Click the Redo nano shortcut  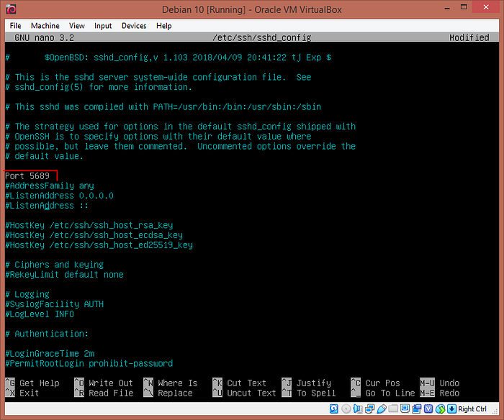pos(440,393)
